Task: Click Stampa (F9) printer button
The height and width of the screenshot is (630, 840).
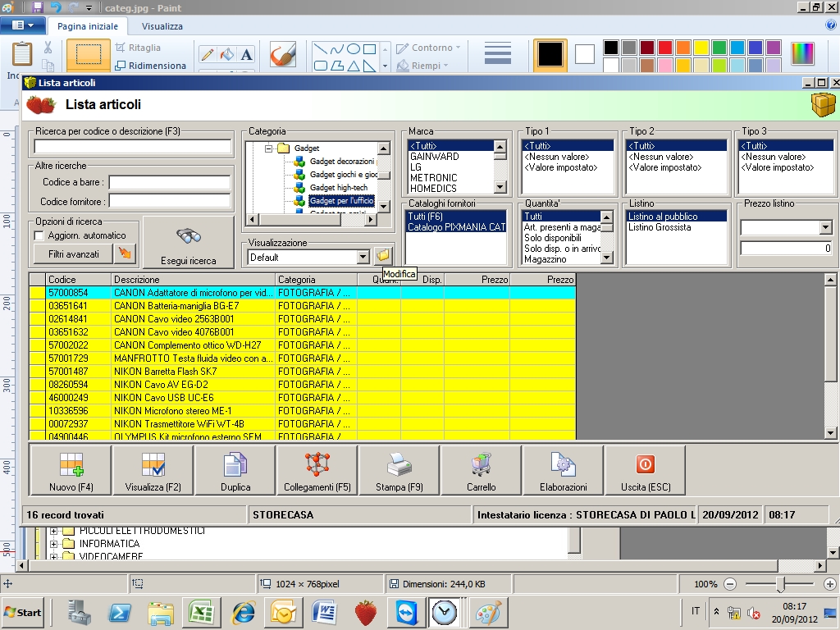Action: [399, 470]
